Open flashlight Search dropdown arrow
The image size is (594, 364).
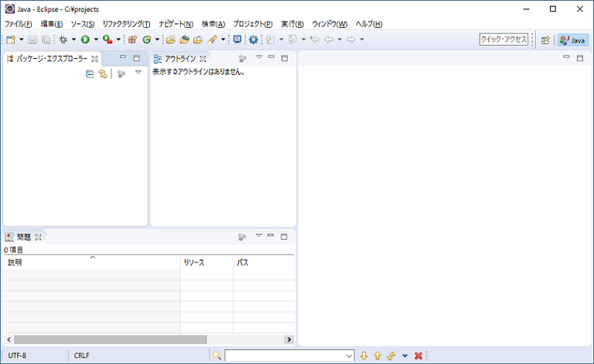tap(223, 39)
